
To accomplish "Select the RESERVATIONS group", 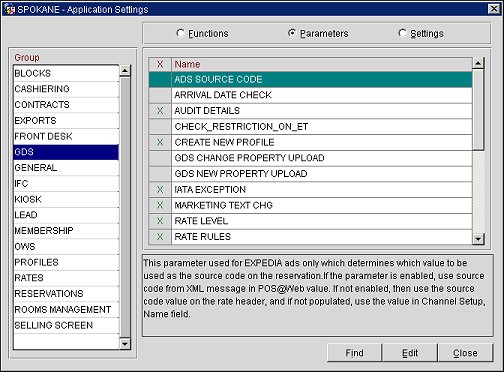I will pos(66,294).
